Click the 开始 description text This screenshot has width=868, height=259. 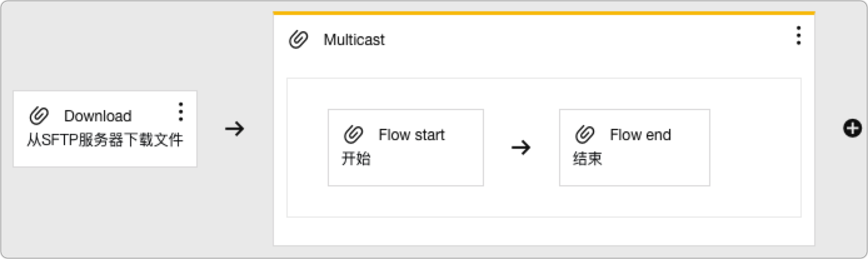(356, 159)
